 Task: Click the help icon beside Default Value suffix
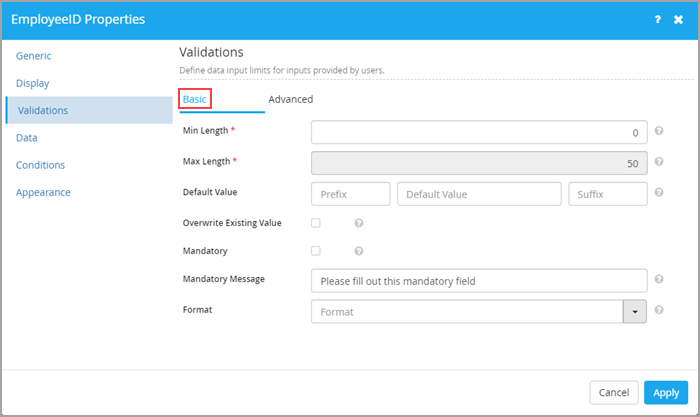658,192
